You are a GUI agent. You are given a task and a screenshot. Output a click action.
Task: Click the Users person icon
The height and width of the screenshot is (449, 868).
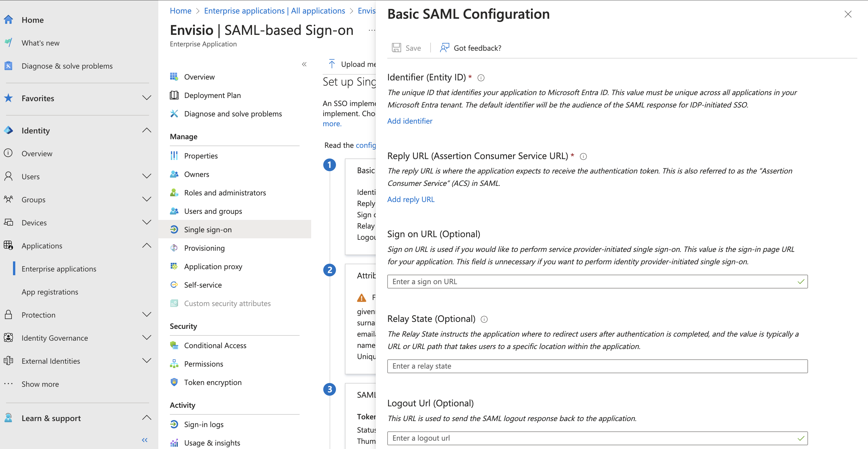pos(8,176)
